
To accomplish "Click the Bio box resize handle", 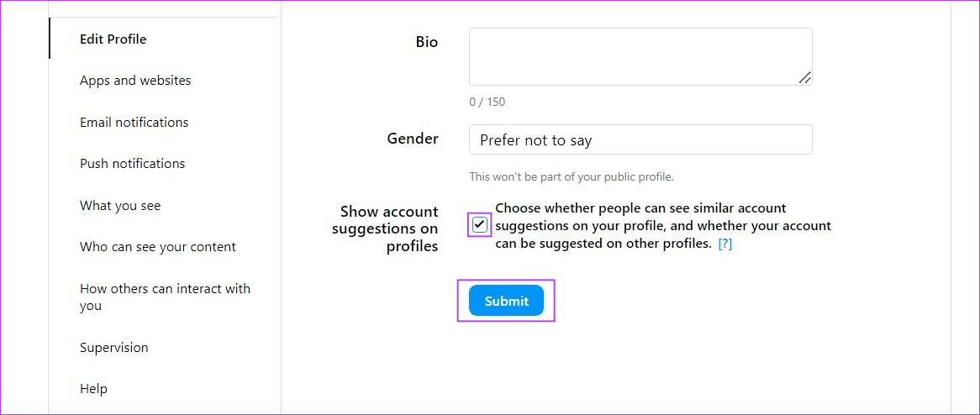I will 805,77.
